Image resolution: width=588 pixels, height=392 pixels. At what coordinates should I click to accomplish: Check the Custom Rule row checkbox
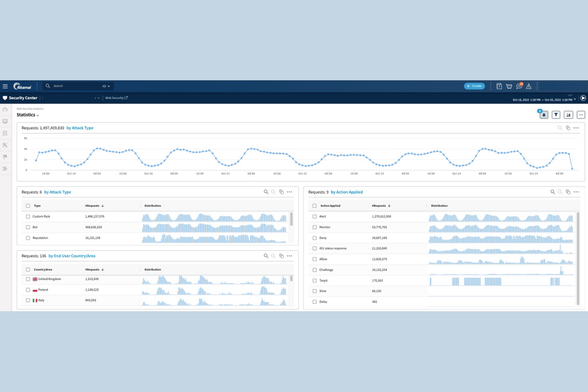pyautogui.click(x=28, y=216)
